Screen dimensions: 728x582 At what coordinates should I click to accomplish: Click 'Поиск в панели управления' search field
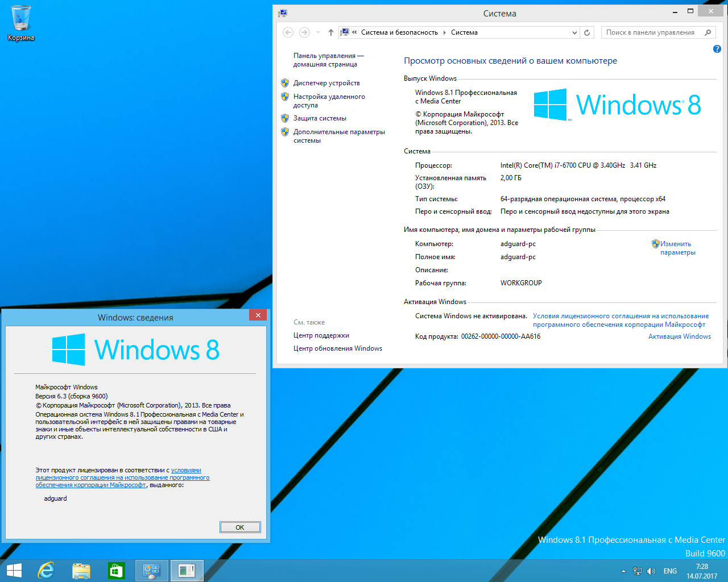[x=653, y=32]
